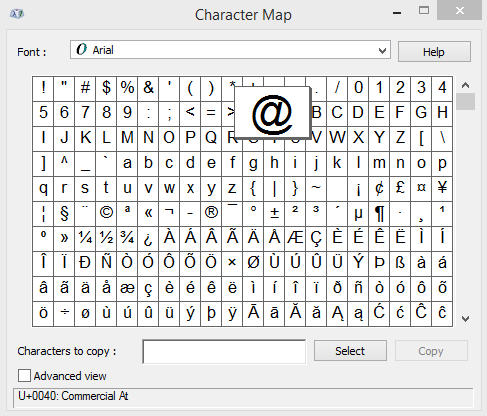Select the capital Ø slashed O cell
The width and height of the screenshot is (487, 416).
(x=253, y=263)
